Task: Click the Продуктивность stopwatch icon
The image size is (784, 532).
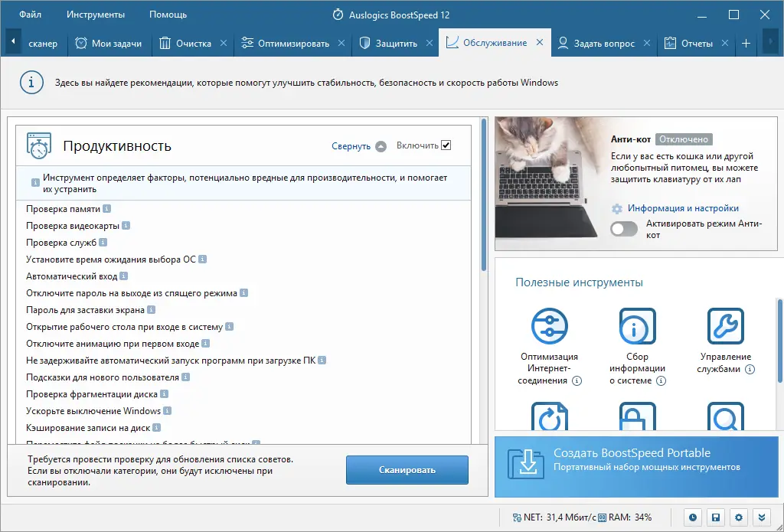Action: pos(38,146)
